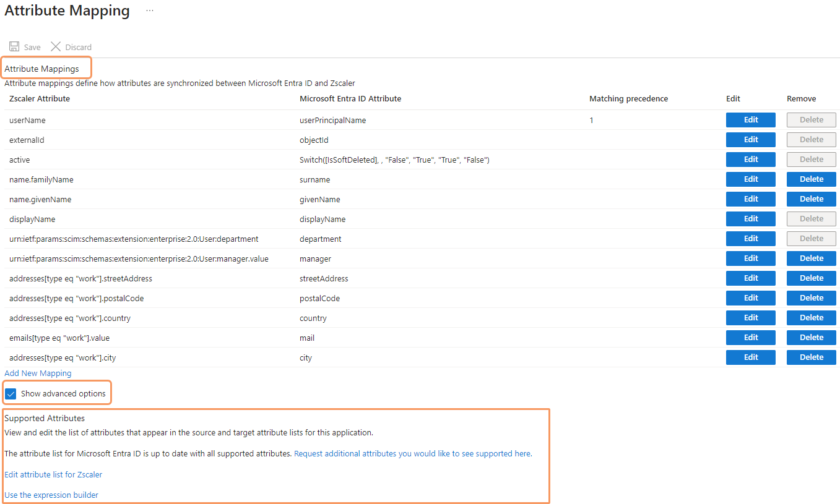Edit the userName mapping
This screenshot has width=840, height=504.
point(750,120)
